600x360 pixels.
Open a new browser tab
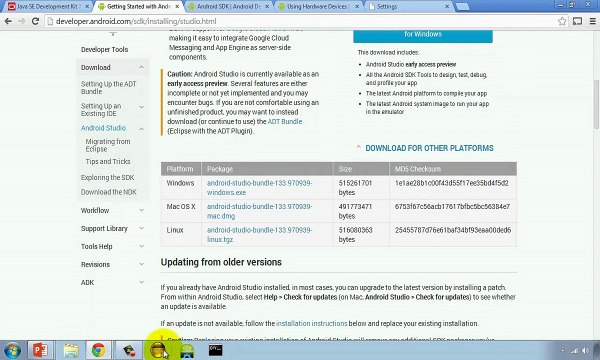click(x=463, y=7)
